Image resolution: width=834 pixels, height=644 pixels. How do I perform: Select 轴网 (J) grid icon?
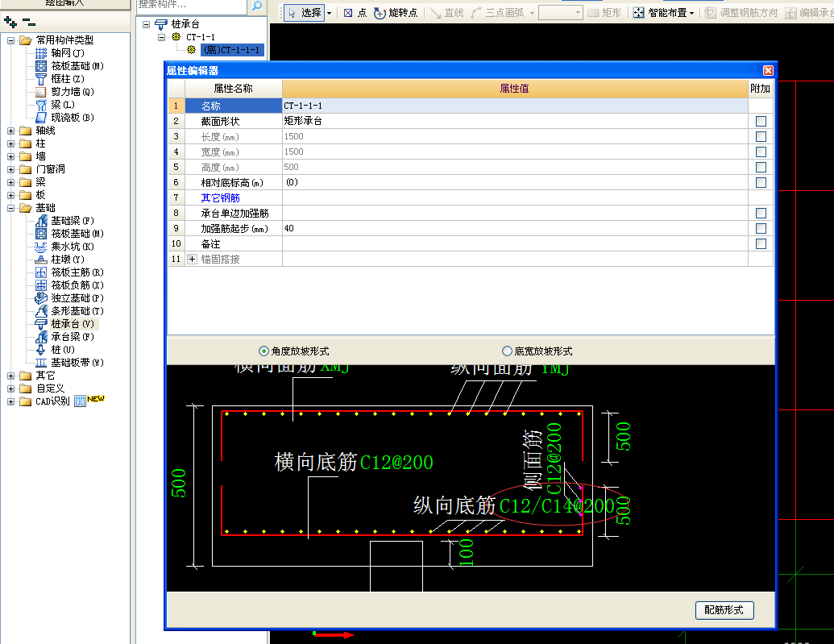pyautogui.click(x=41, y=53)
